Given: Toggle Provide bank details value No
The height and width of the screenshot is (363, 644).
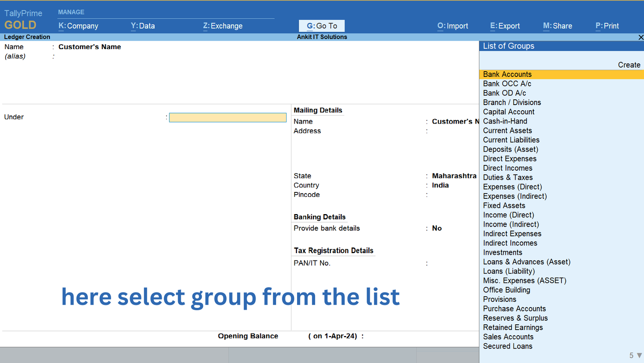Looking at the screenshot, I should tap(437, 228).
